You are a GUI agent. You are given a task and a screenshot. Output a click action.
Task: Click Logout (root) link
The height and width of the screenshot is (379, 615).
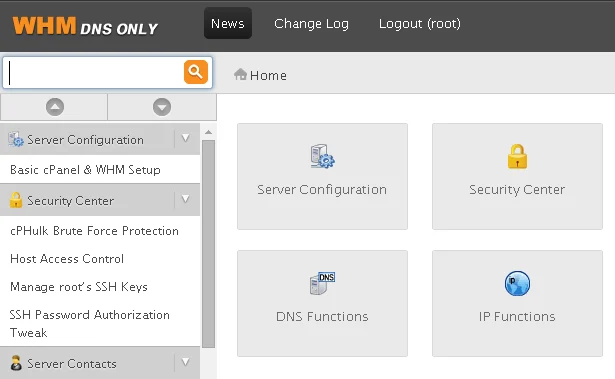coord(420,24)
